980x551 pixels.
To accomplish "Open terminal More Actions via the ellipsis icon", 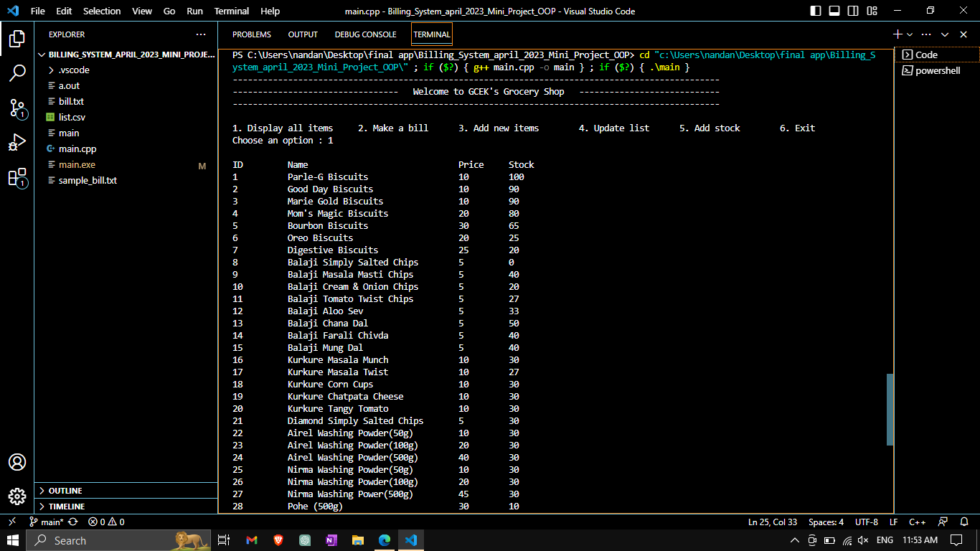I will pyautogui.click(x=925, y=34).
